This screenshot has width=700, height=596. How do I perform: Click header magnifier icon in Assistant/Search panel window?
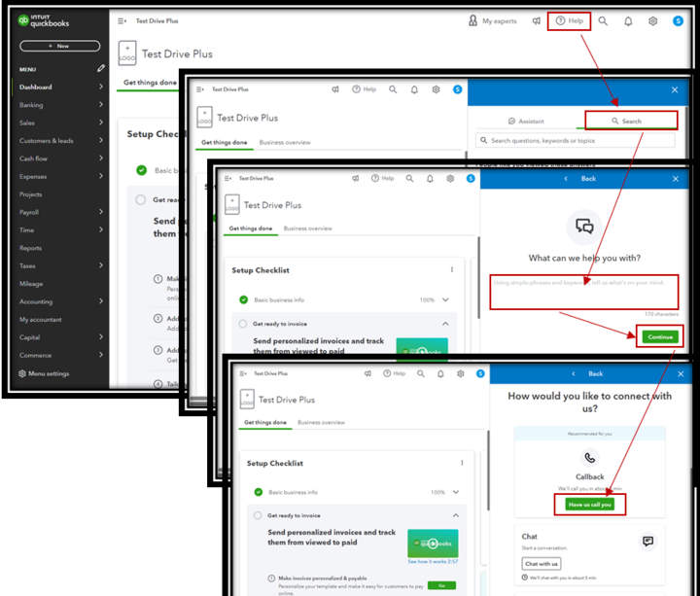393,89
